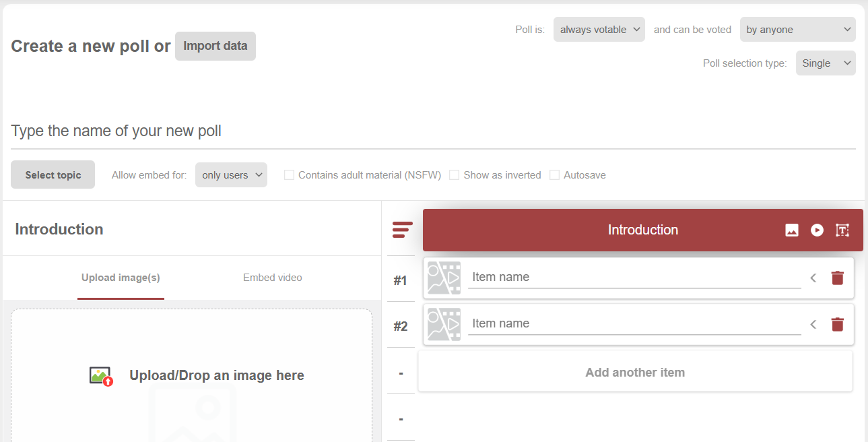Delete item #1 with trash icon
Image resolution: width=868 pixels, height=442 pixels.
coord(837,278)
